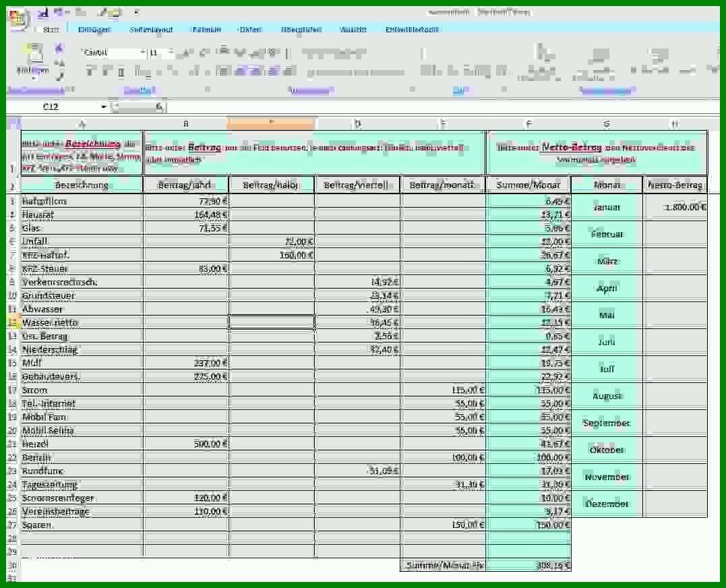Select the Abwasser cell

82,310
